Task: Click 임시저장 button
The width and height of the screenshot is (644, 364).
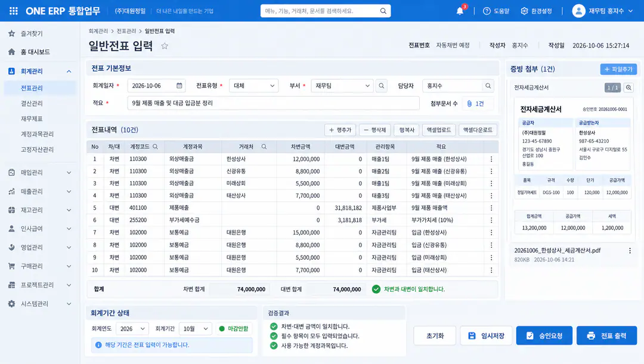Action: point(486,336)
